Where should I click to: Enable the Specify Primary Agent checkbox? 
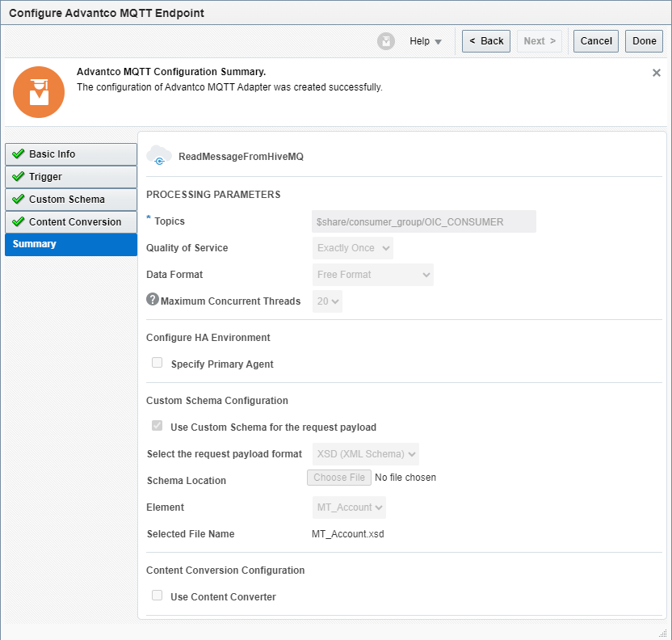coord(157,364)
